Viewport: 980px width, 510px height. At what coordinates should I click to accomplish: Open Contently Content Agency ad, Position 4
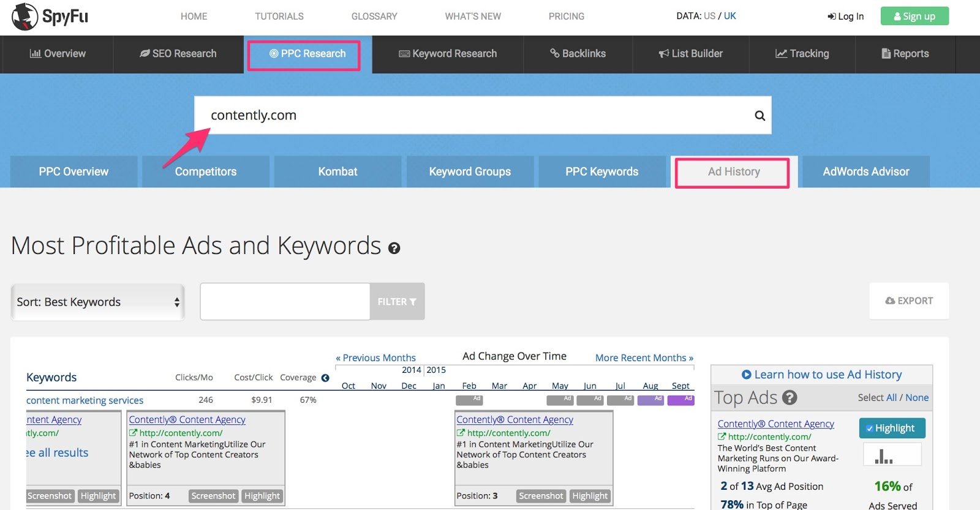187,420
